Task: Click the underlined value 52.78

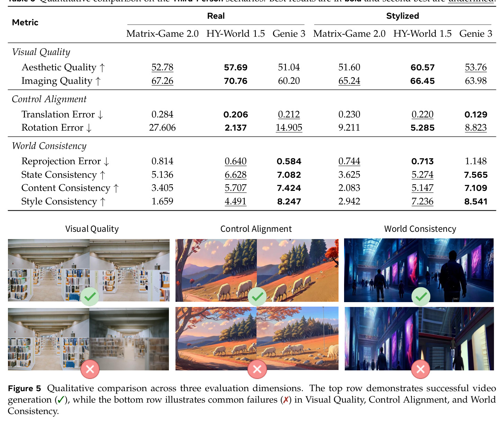Action: pos(162,67)
